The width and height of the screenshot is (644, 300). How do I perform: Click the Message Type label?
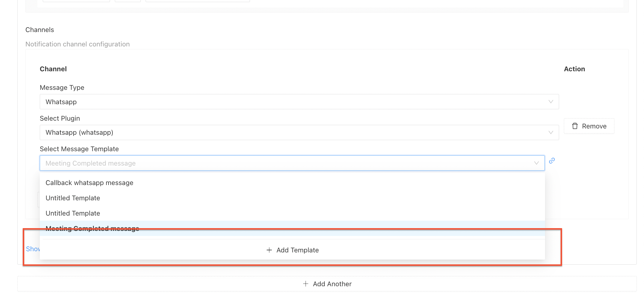tap(62, 88)
